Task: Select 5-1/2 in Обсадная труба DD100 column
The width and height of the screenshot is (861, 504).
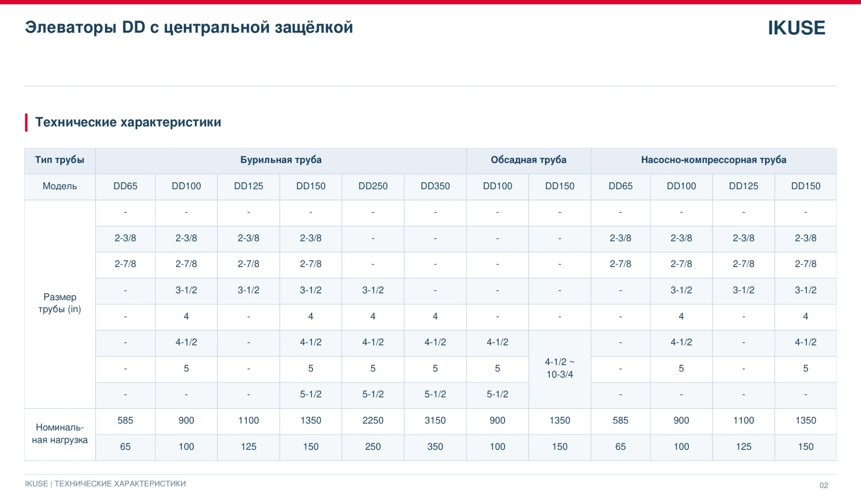Action: [497, 395]
